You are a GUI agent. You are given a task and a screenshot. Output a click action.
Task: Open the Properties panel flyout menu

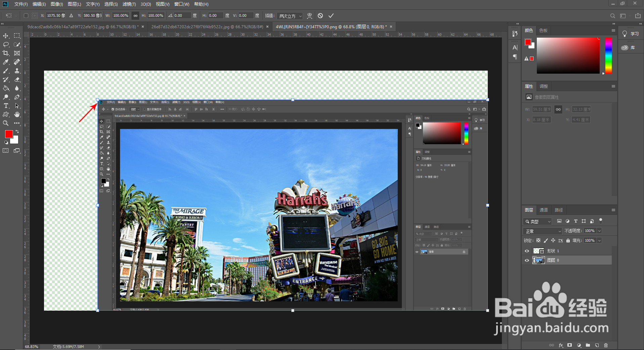coord(613,86)
